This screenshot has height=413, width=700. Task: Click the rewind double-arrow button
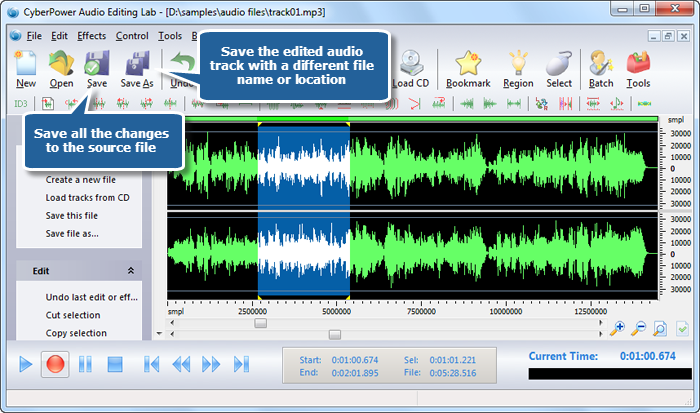coord(181,364)
